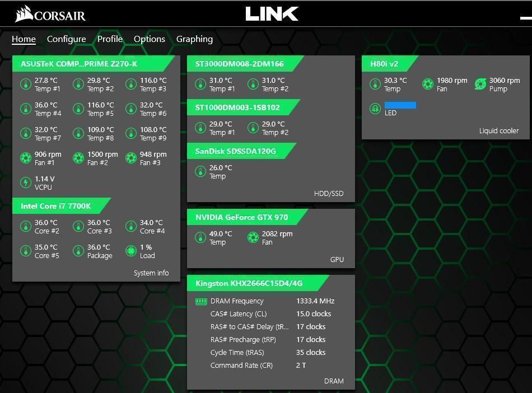Image resolution: width=532 pixels, height=393 pixels.
Task: Select the CPU Package temperature icon
Action: tap(78, 251)
